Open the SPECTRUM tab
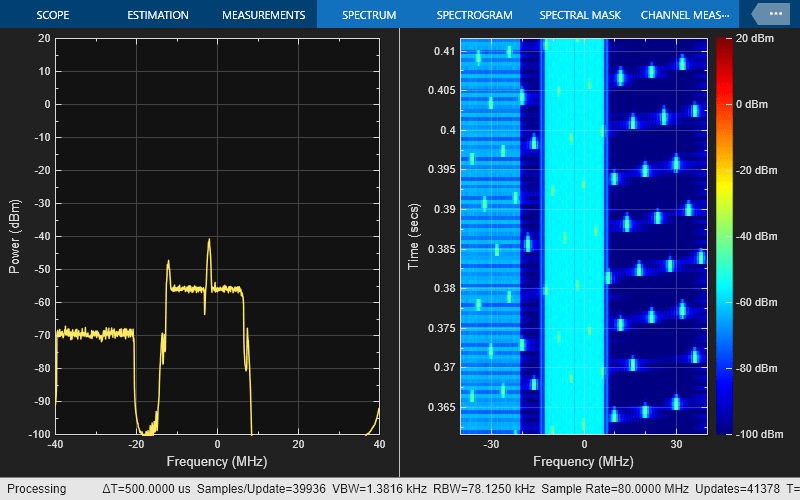 (x=368, y=15)
